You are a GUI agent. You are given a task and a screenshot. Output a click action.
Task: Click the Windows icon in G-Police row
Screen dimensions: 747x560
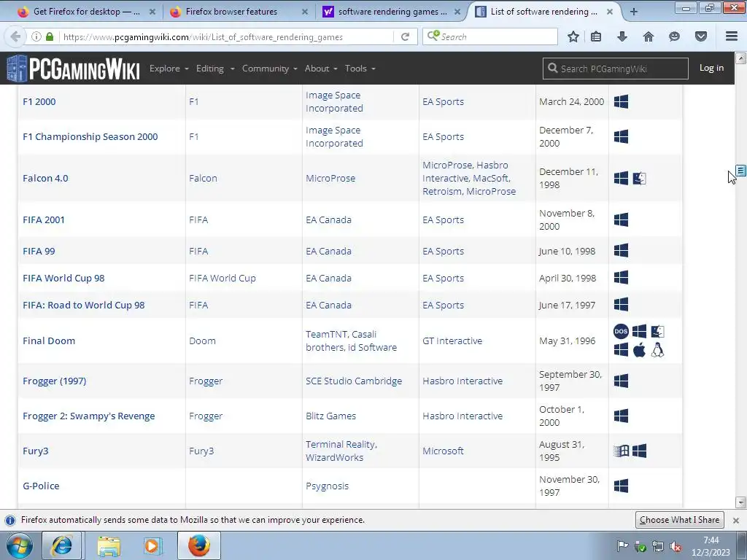(x=621, y=486)
